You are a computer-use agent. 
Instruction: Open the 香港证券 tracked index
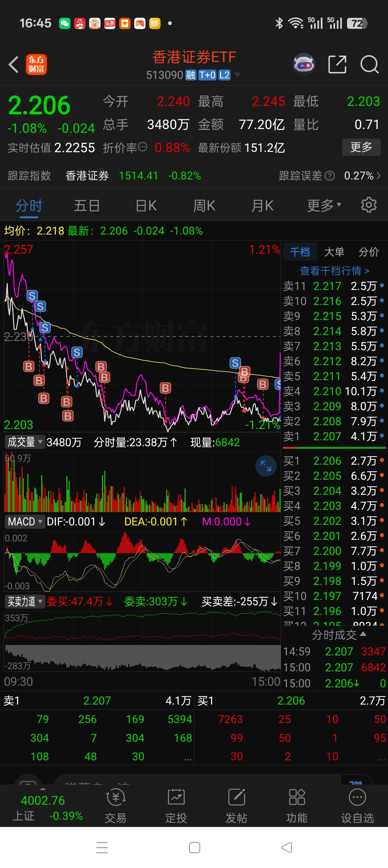(x=87, y=176)
